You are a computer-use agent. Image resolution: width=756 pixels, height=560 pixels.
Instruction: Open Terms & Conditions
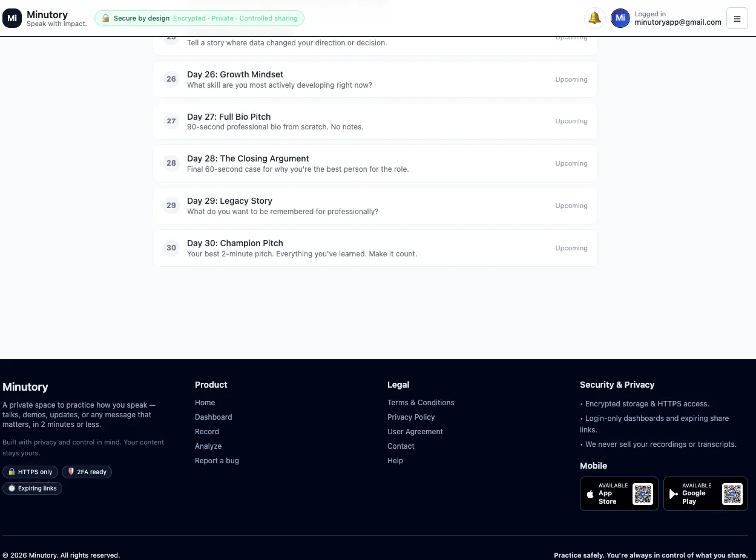(x=421, y=403)
